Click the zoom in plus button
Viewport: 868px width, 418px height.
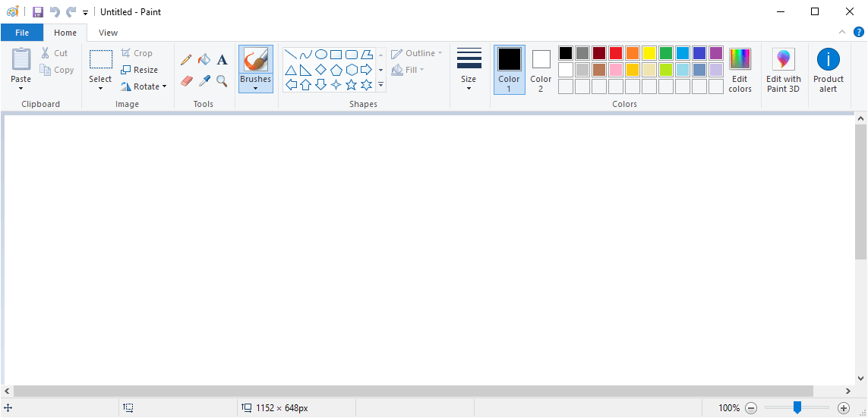(x=843, y=408)
